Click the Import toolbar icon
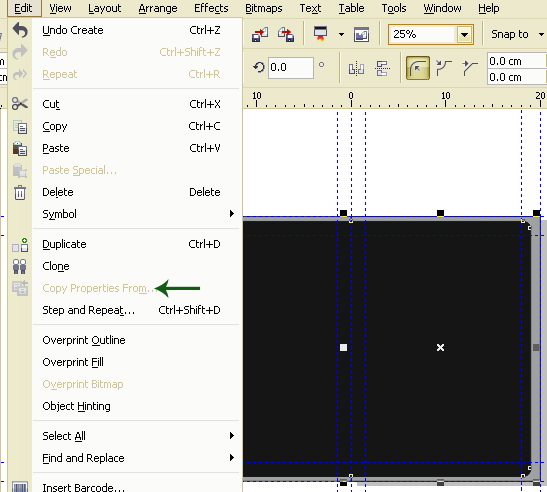 pos(260,35)
